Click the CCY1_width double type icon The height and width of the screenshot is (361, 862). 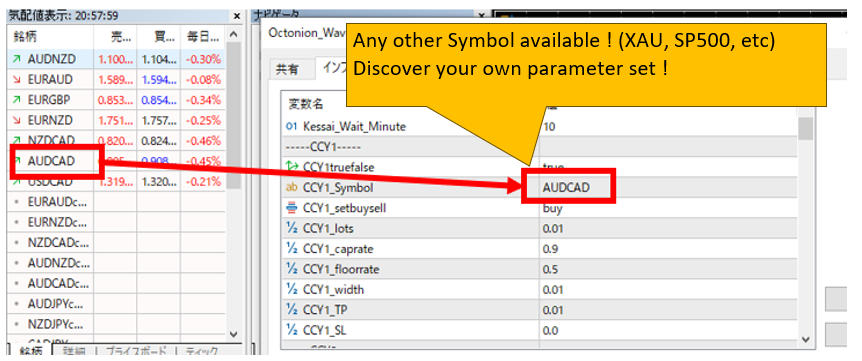tap(291, 290)
